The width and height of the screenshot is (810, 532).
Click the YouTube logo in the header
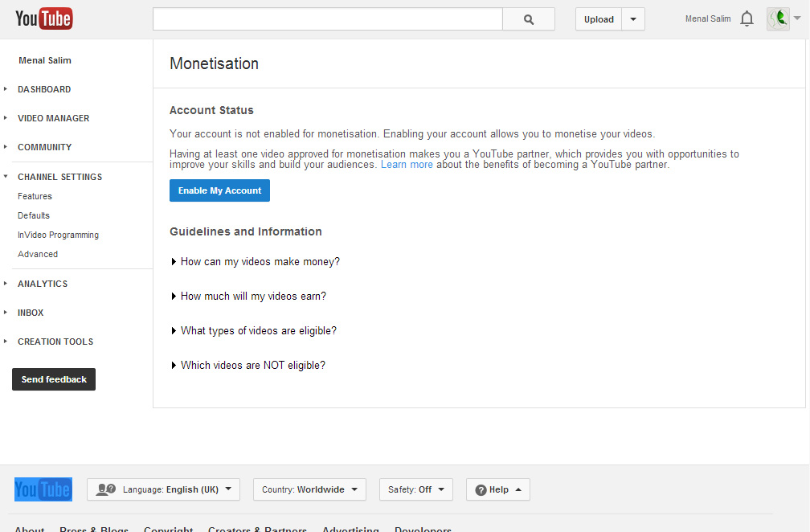coord(44,18)
